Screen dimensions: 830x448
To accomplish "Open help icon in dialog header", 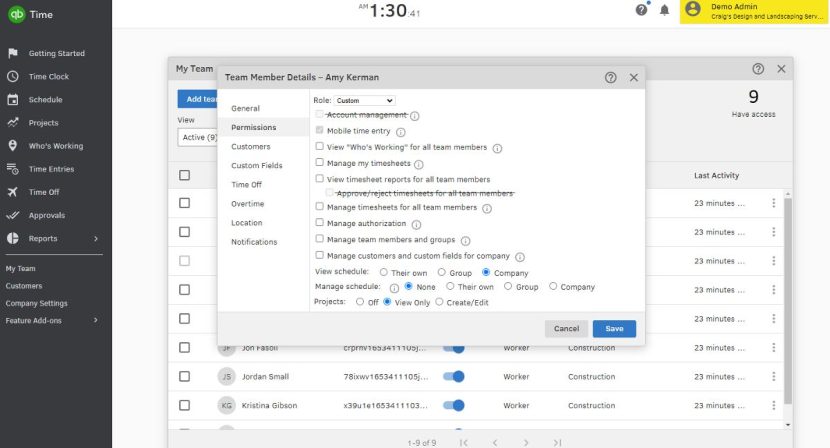I will click(610, 77).
